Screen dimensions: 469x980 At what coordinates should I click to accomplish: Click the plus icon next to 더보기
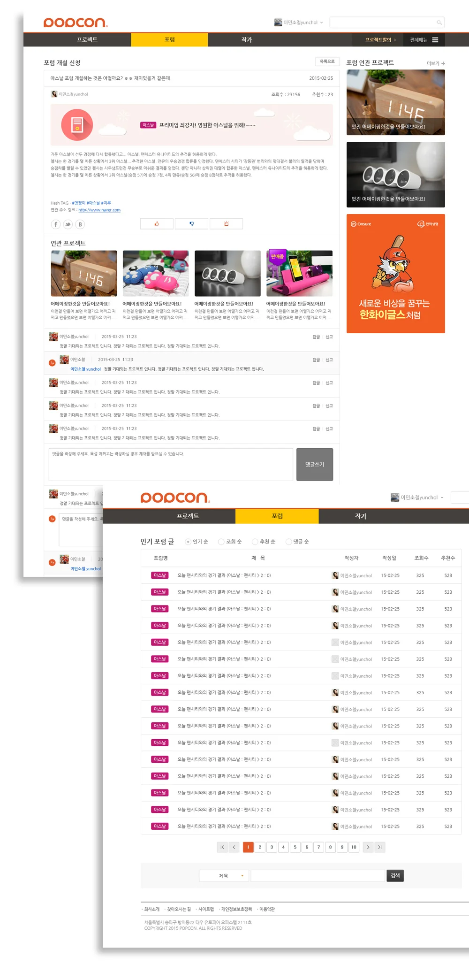(443, 63)
